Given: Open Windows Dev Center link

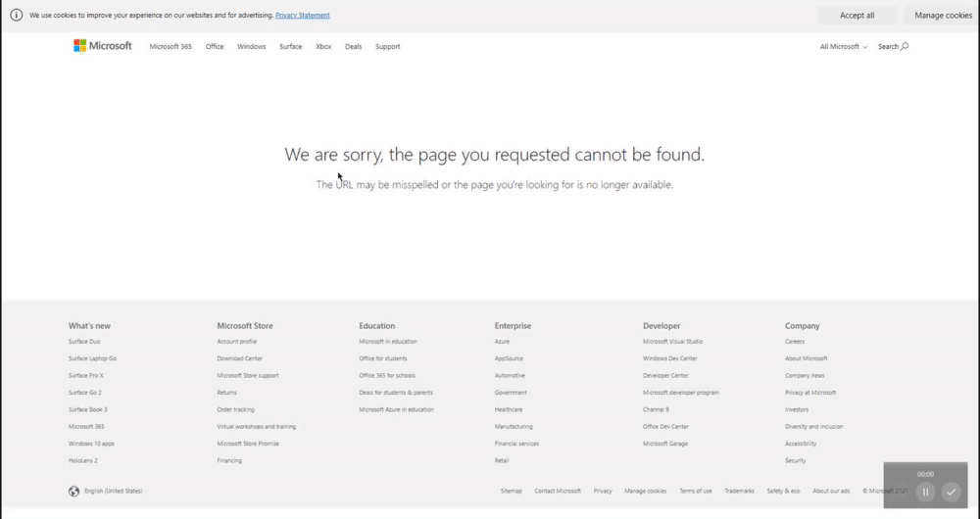Looking at the screenshot, I should click(670, 358).
